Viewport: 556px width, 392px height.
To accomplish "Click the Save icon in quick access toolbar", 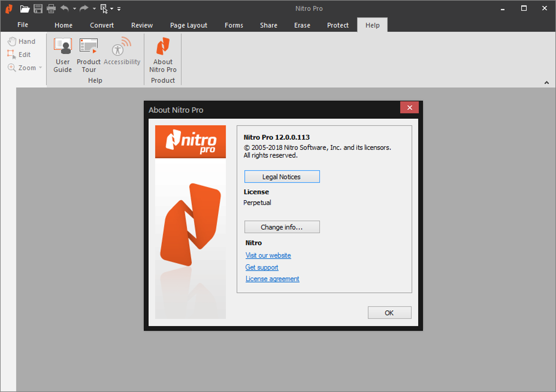I will (38, 9).
